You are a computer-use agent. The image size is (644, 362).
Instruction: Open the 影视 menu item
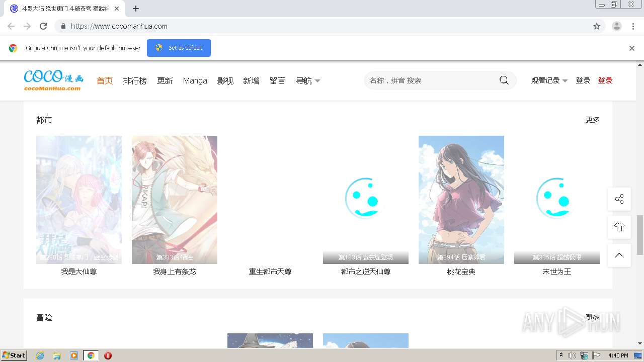[225, 80]
